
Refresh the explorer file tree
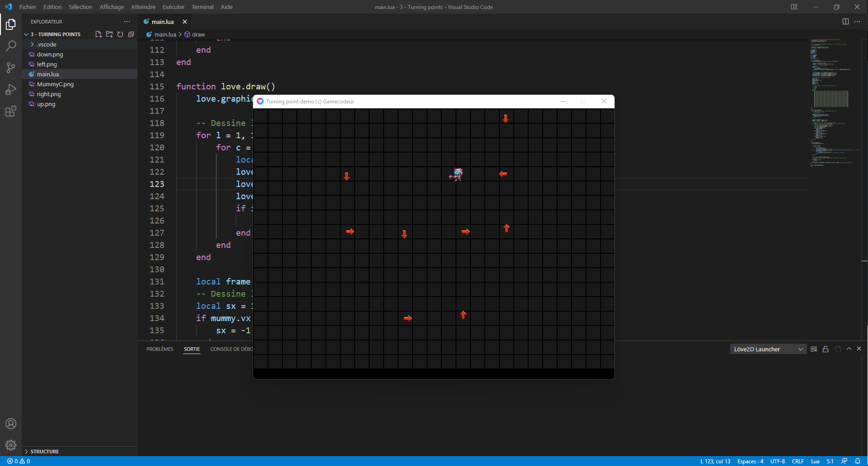point(120,34)
